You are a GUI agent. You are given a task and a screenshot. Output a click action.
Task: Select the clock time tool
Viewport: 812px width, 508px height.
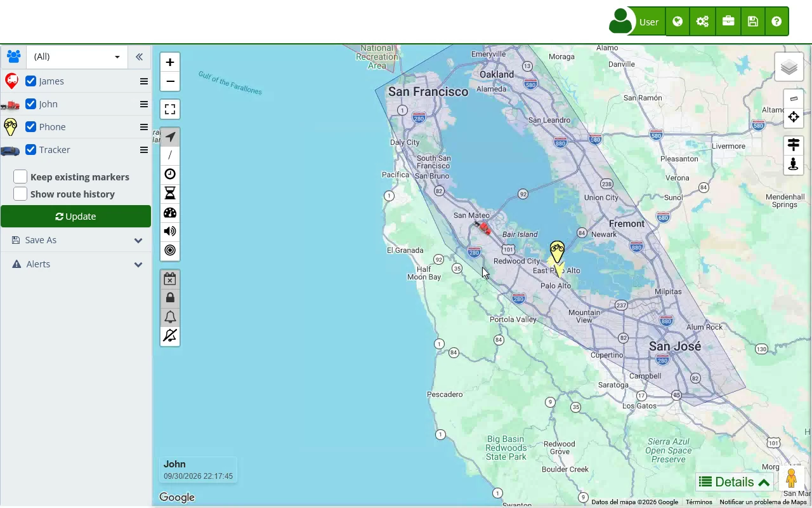[170, 175]
